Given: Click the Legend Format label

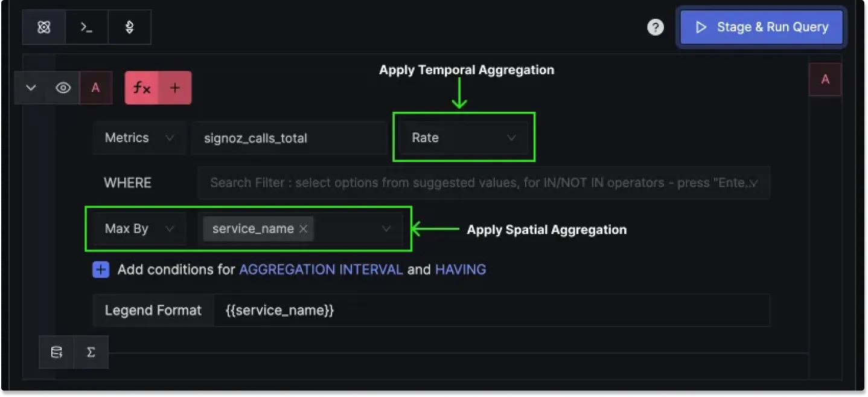Looking at the screenshot, I should (x=153, y=311).
